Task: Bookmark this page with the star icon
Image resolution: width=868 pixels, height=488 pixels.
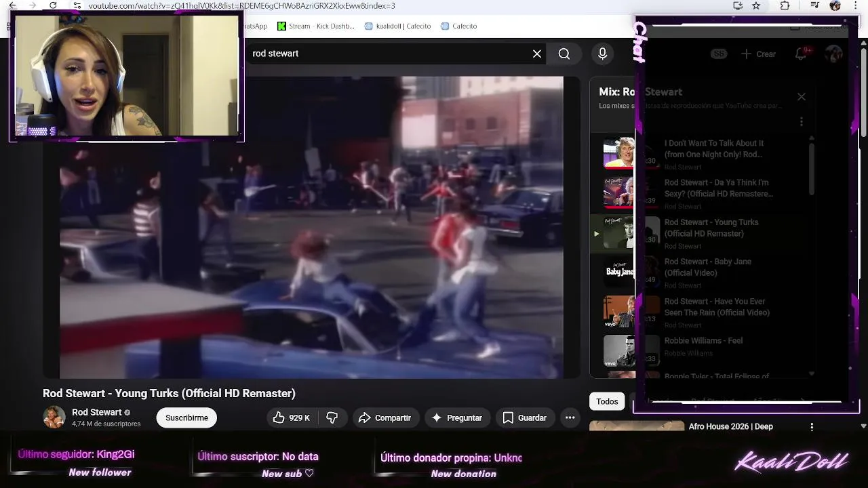Action: (x=756, y=5)
